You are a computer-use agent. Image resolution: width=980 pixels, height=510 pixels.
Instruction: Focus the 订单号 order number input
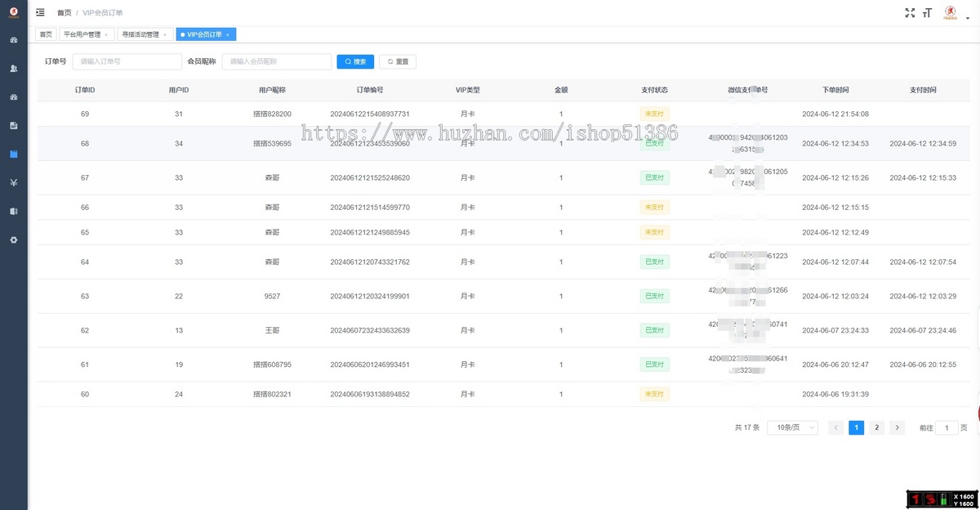pos(127,61)
